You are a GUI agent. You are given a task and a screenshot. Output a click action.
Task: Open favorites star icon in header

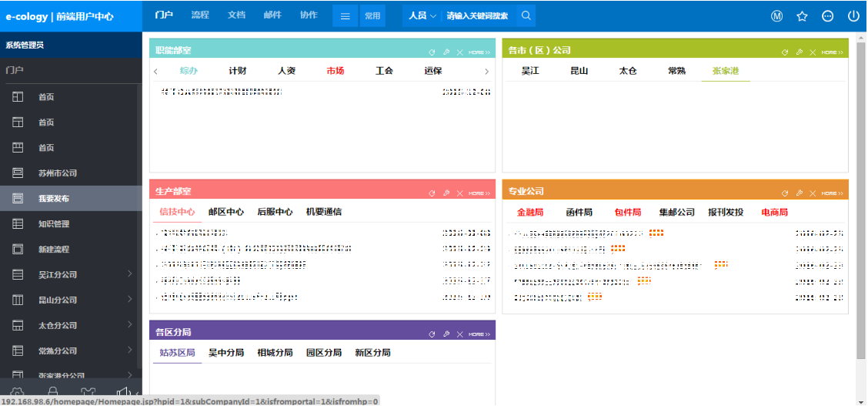(x=802, y=16)
